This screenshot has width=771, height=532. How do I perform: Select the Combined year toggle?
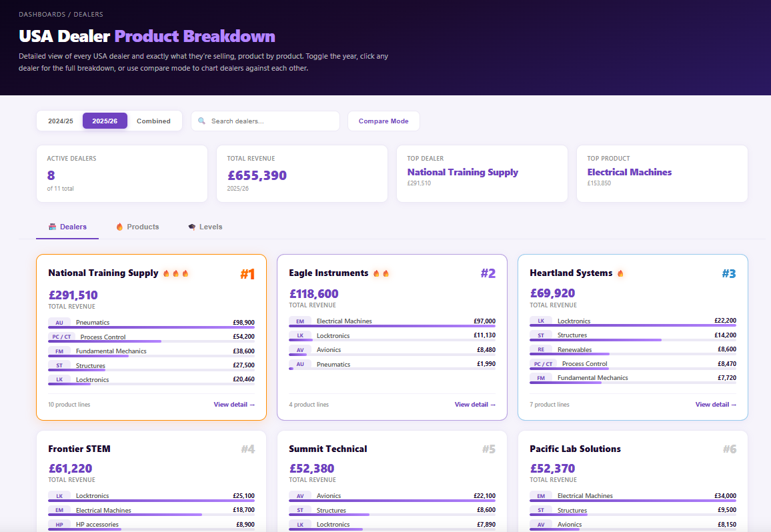(x=153, y=121)
